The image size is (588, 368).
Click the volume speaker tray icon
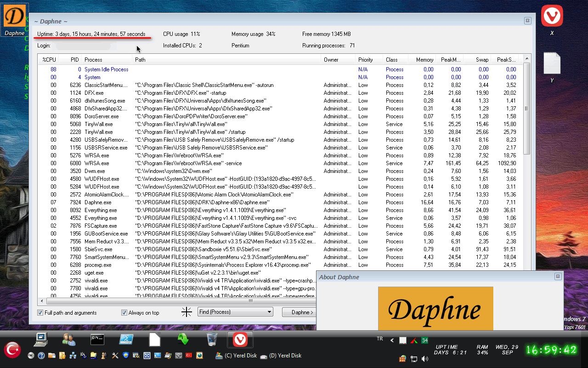[424, 359]
